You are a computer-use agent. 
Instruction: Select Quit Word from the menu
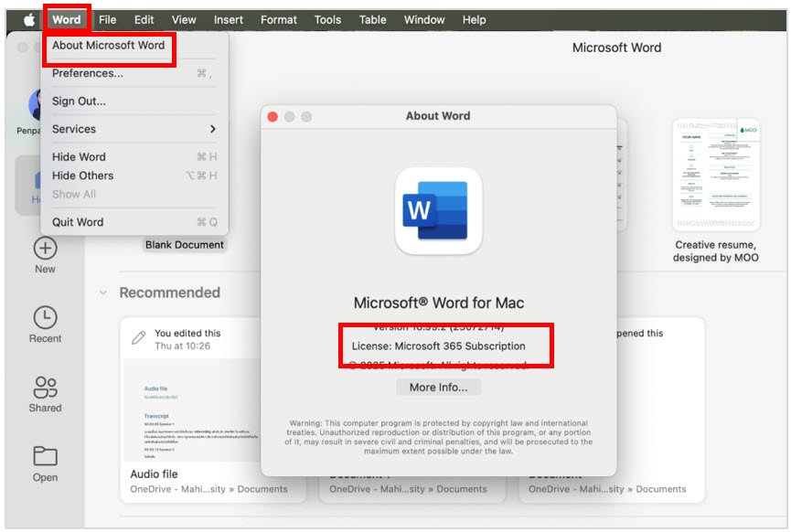(78, 222)
